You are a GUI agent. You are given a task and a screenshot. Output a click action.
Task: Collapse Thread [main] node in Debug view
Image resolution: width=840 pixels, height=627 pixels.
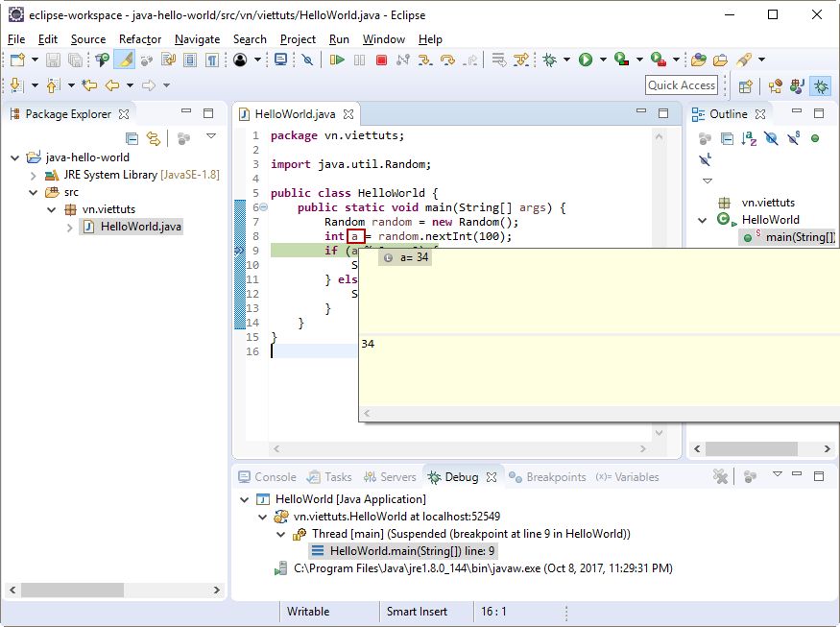[x=280, y=534]
